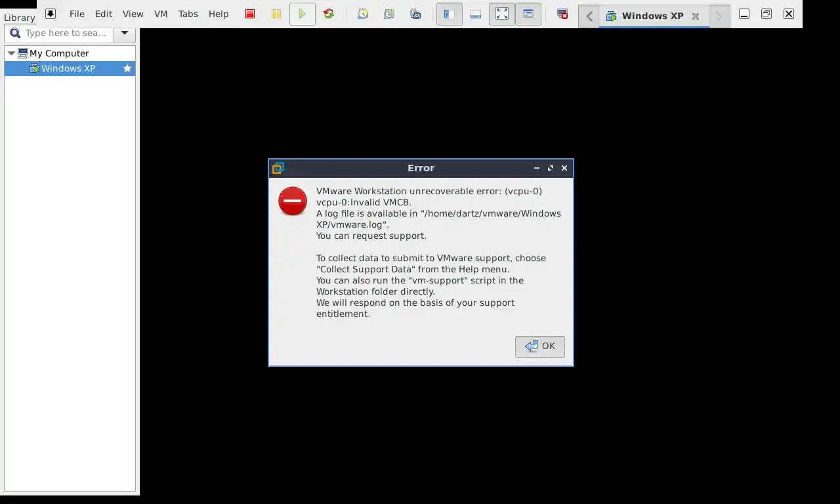Click the magnifier icon in the search box
The width and height of the screenshot is (840, 504).
tap(15, 33)
